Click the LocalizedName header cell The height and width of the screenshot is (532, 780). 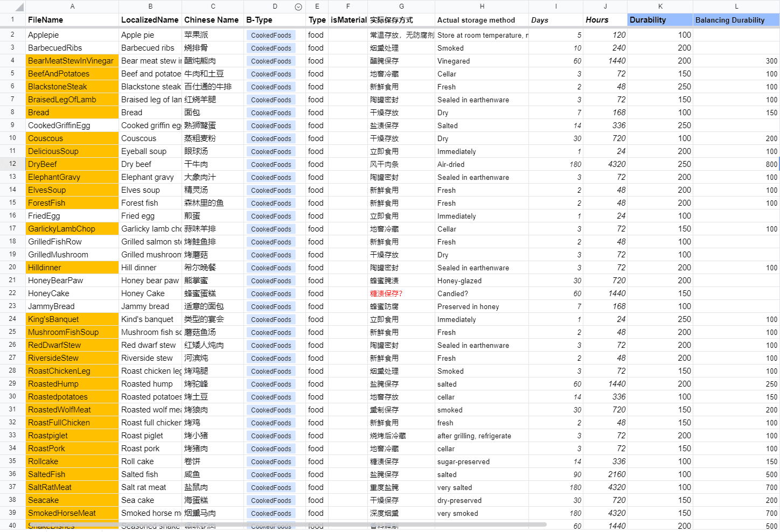[x=150, y=20]
